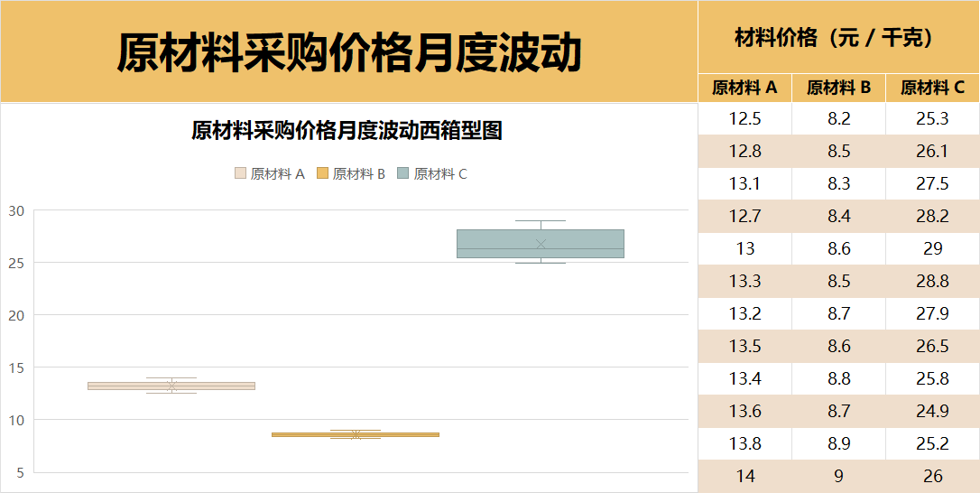
Task: Select table cell 12.5
Action: click(745, 119)
